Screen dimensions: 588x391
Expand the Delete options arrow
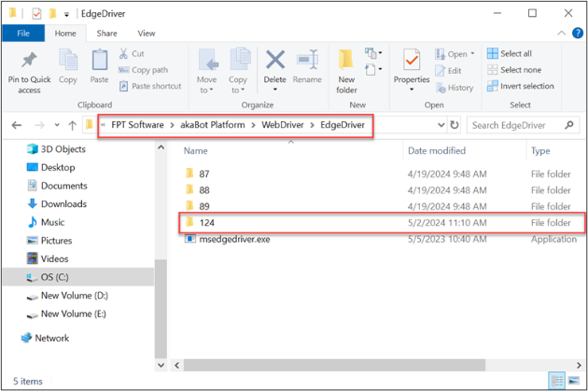tap(275, 90)
